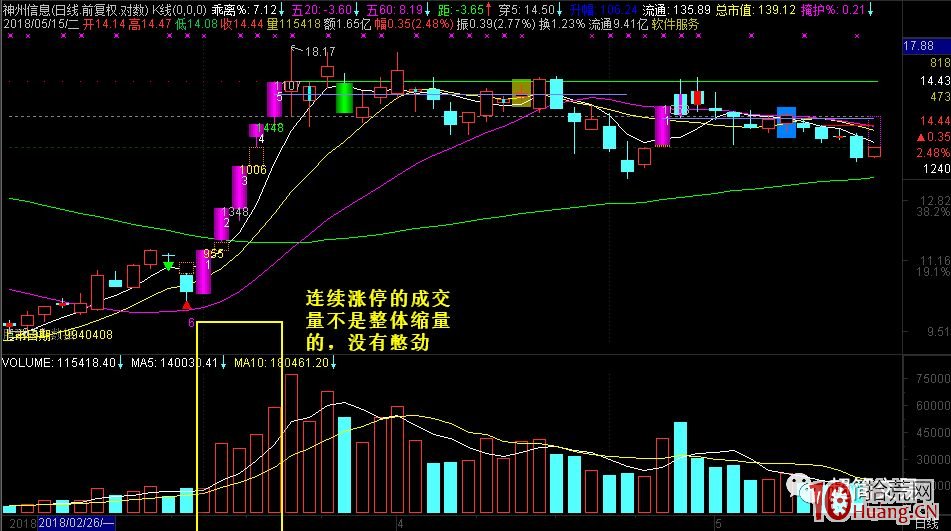Select the yellow-highlighted candlestick on the green line
Screen dimensions: 951x531
coord(522,93)
